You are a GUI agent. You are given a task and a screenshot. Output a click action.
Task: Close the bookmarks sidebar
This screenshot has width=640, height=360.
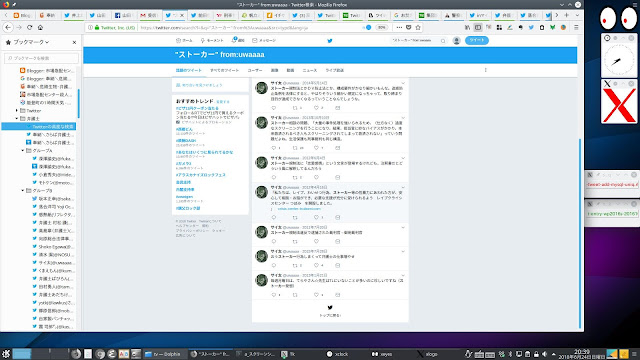pos(74,42)
